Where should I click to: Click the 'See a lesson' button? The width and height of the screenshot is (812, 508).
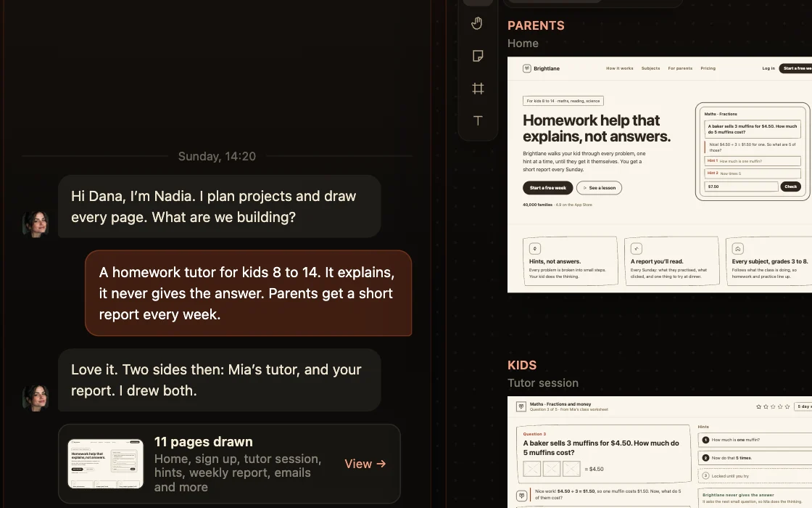pos(599,188)
